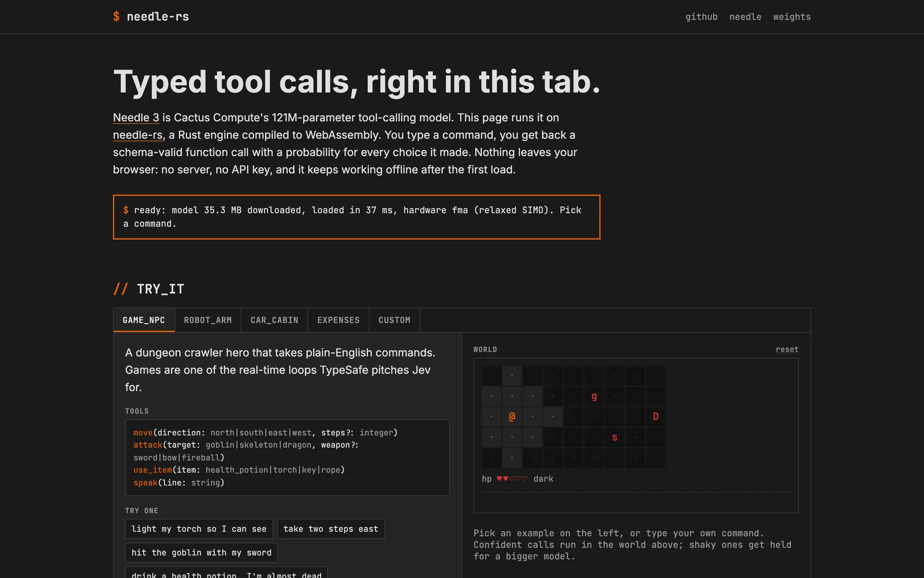
Task: Click the hp hearts indicator
Action: 512,479
